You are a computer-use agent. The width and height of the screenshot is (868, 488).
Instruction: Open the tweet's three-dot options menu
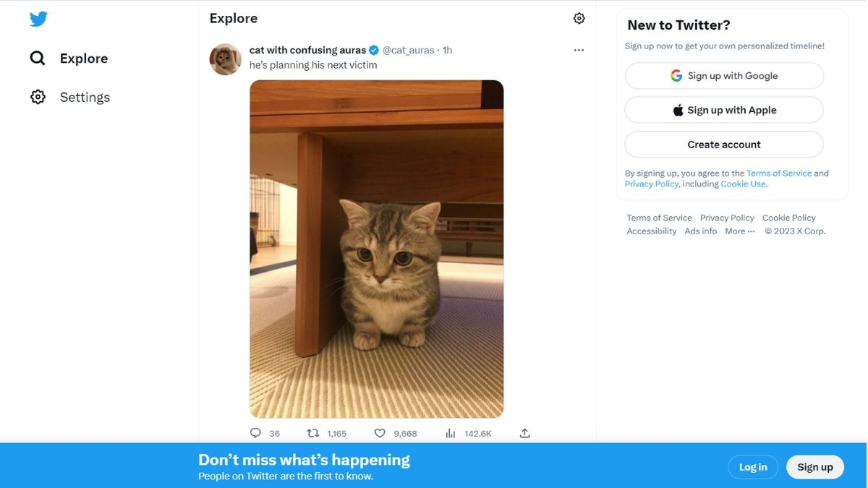[x=579, y=50]
